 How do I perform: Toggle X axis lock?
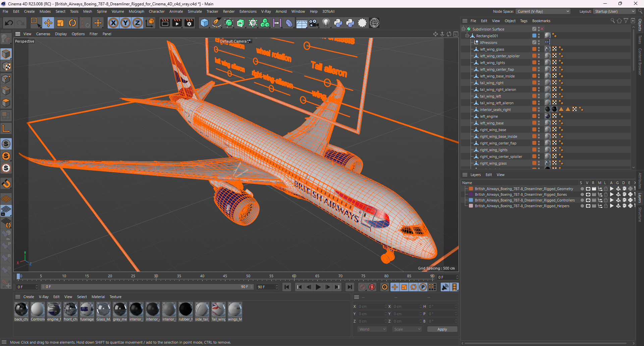(113, 23)
